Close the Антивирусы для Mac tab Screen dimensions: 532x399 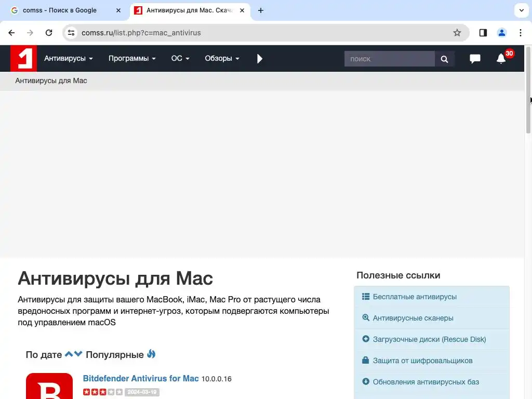[x=242, y=10]
